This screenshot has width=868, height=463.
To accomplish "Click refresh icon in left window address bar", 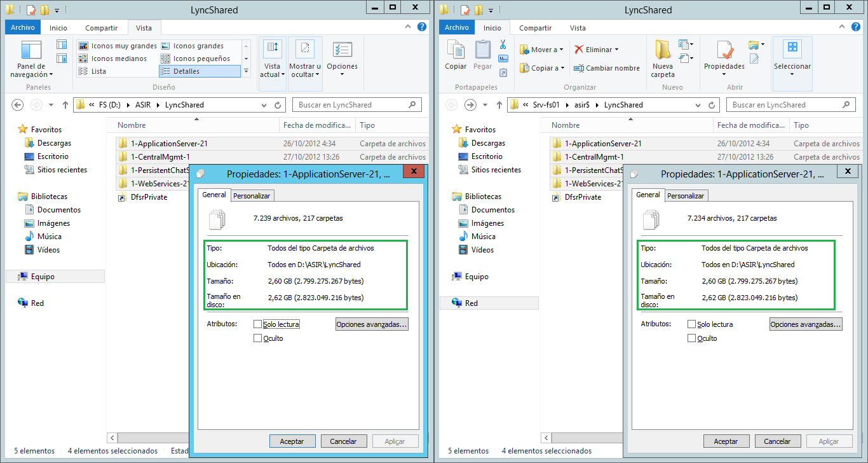I will pos(278,105).
